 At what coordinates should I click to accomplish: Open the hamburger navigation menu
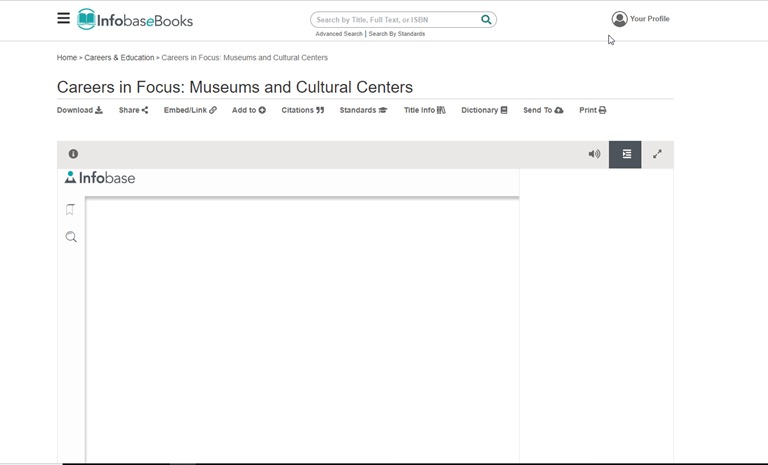click(64, 18)
